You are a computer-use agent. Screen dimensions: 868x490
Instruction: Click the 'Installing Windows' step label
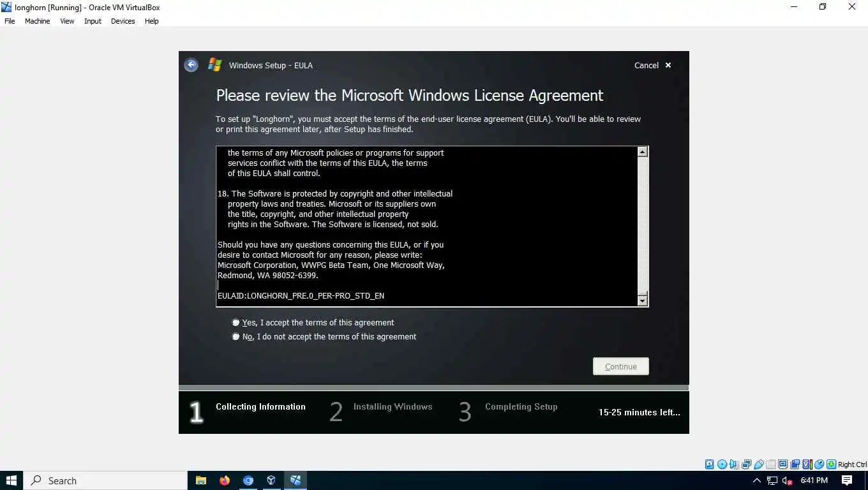(x=393, y=407)
